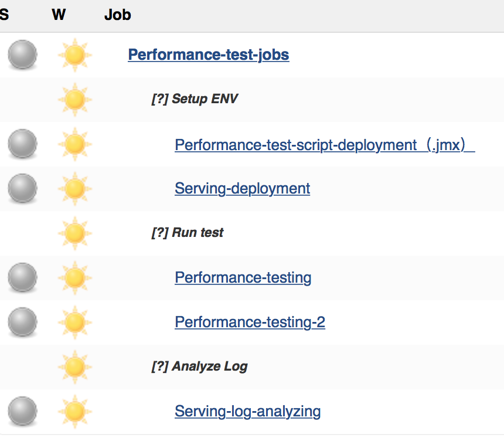
Task: Click gray status ball for Performance-test-script-deployment
Action: pos(22,144)
